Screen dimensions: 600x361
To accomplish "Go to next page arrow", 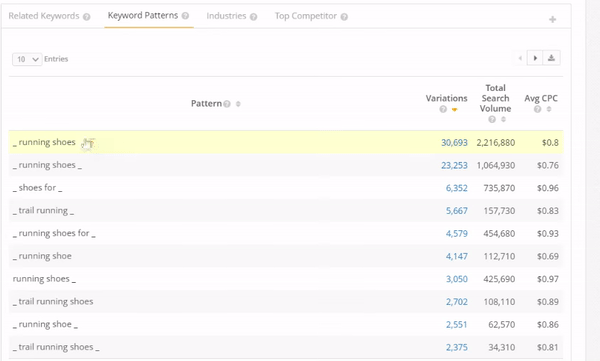I will click(535, 58).
